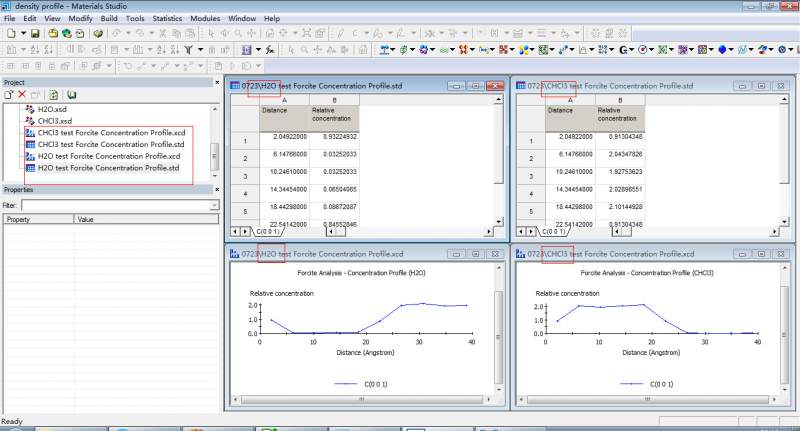Select H2O test Forcite Concentration Profile.std
This screenshot has width=800, height=431.
pyautogui.click(x=108, y=168)
